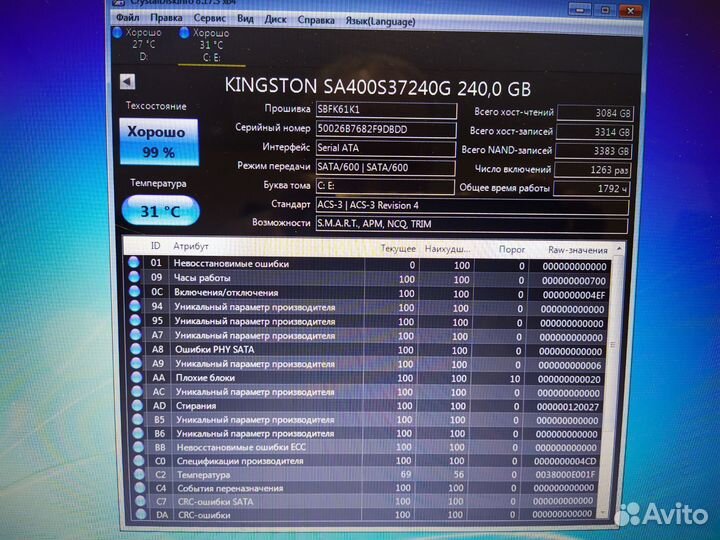The height and width of the screenshot is (540, 720).
Task: Select the Стирания attribute row
Action: pos(367,406)
